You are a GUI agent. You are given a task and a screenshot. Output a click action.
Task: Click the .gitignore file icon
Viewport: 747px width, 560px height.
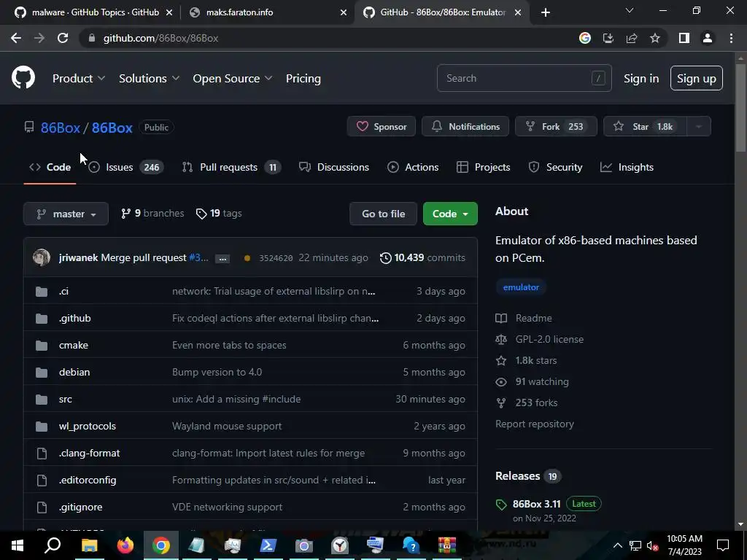pos(42,507)
